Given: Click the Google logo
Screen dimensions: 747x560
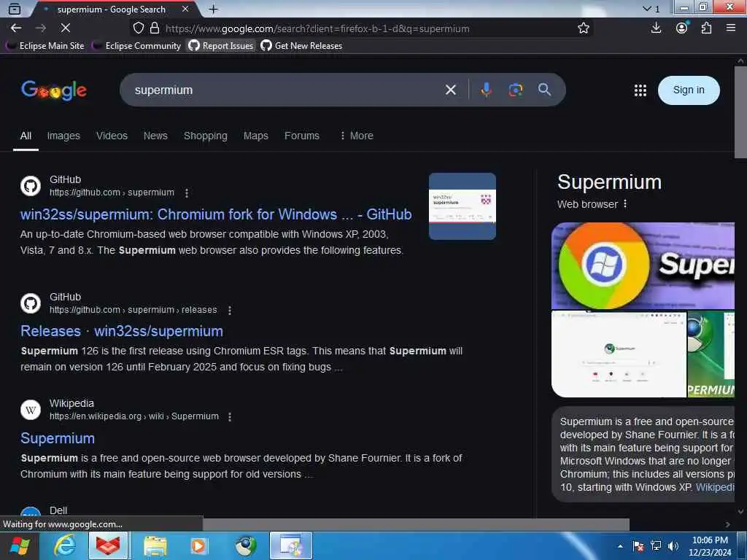Looking at the screenshot, I should point(54,90).
